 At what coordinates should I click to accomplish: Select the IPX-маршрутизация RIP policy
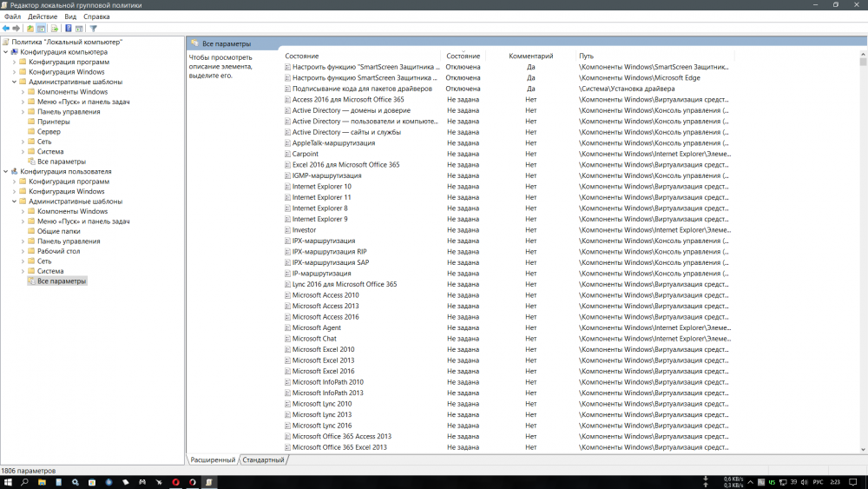pyautogui.click(x=329, y=251)
